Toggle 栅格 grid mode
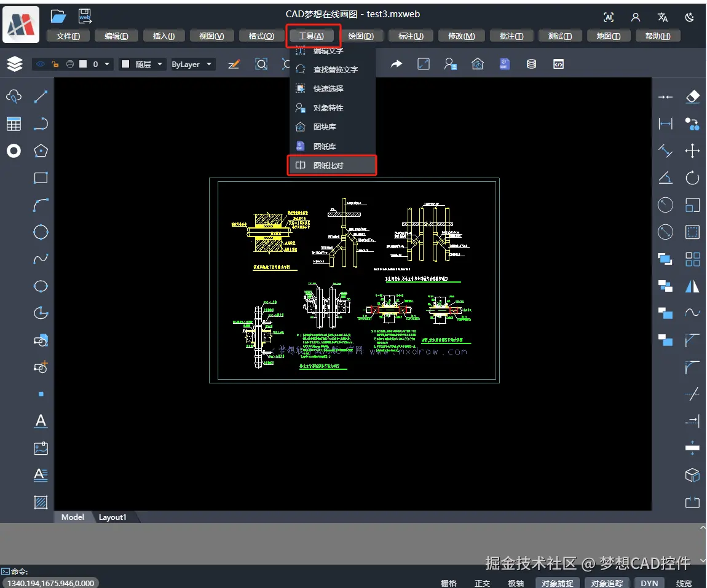This screenshot has width=707, height=588. tap(448, 583)
